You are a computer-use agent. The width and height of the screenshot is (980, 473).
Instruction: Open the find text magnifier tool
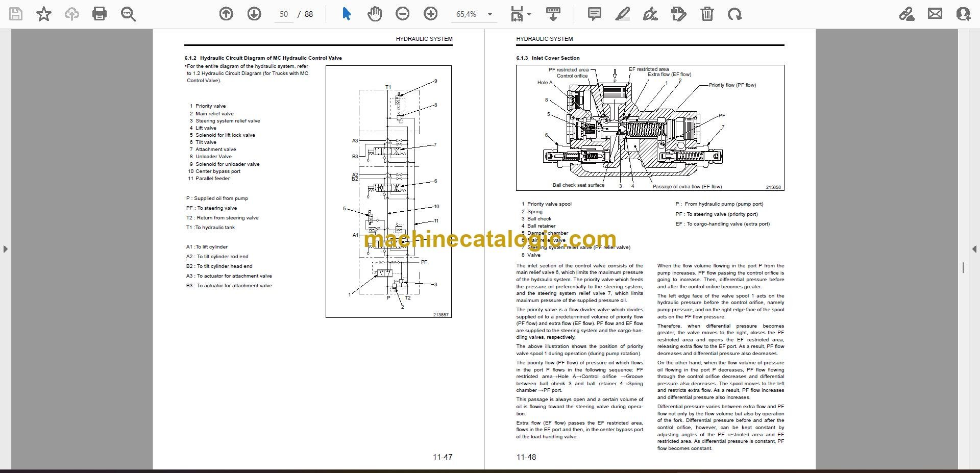pyautogui.click(x=128, y=14)
